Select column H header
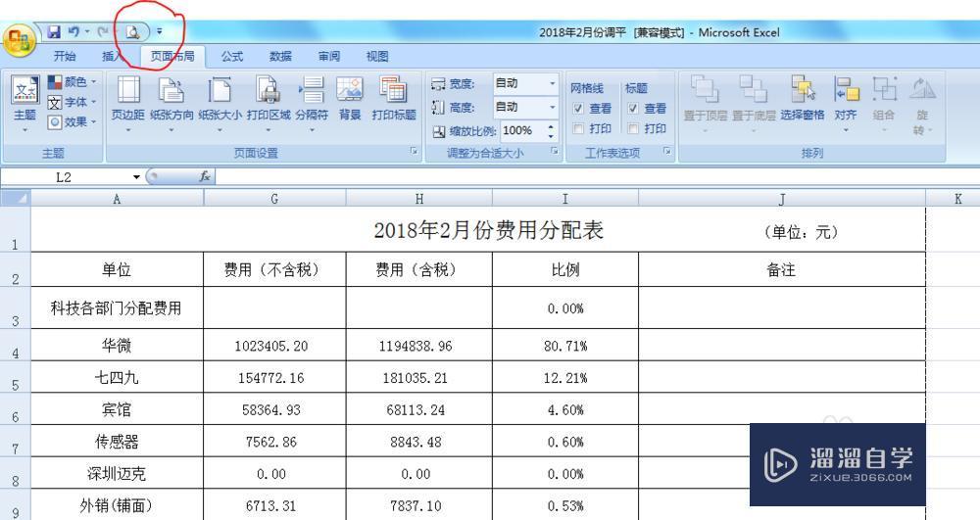 418,199
